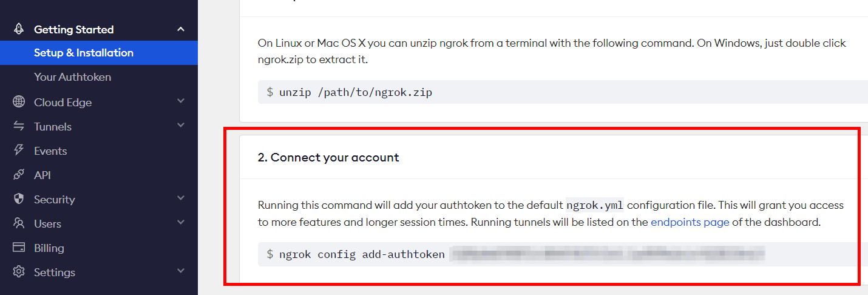This screenshot has width=868, height=295.
Task: Expand the Tunnels section chevron
Action: click(180, 126)
